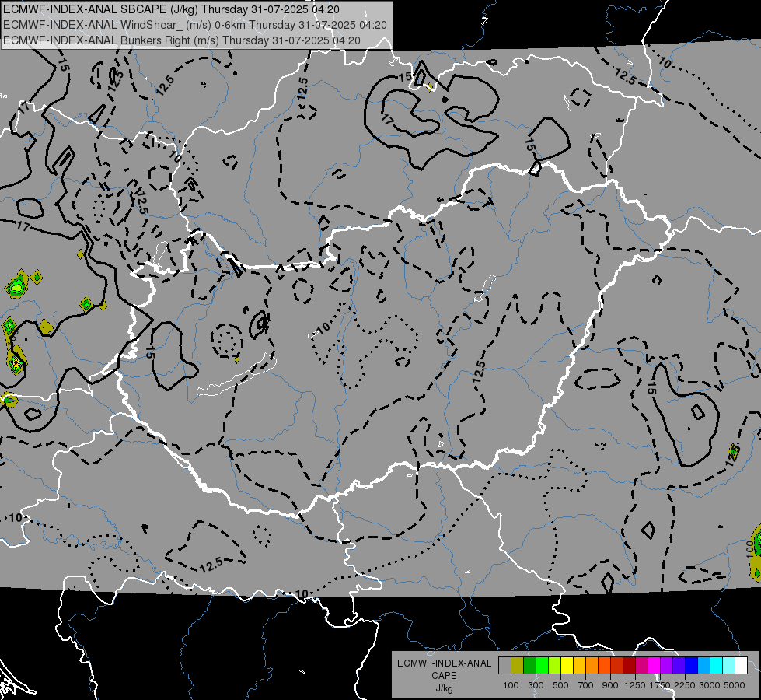
Task: Click the CAPE word in the legend
Action: pos(445,676)
